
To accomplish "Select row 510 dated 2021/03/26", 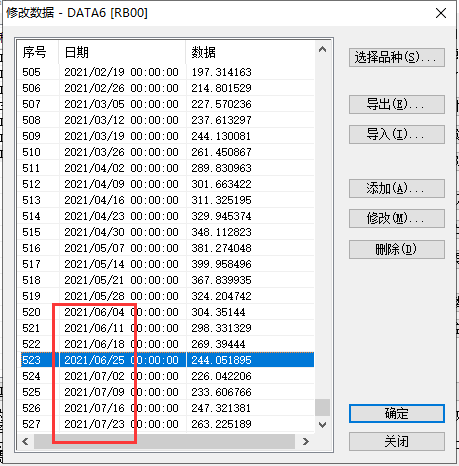I will [166, 152].
